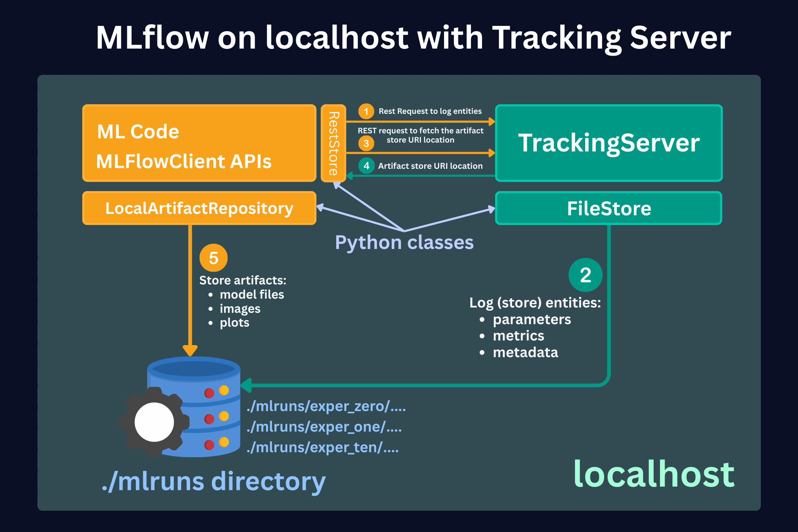Click the ./mlruns/exper_ten/ path text
This screenshot has width=798, height=532.
point(322,448)
